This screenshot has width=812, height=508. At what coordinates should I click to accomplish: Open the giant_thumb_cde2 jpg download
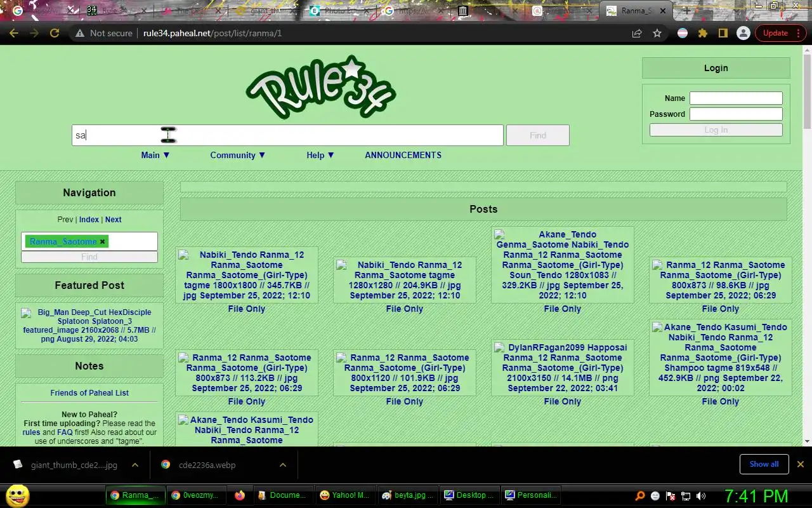[x=74, y=465]
